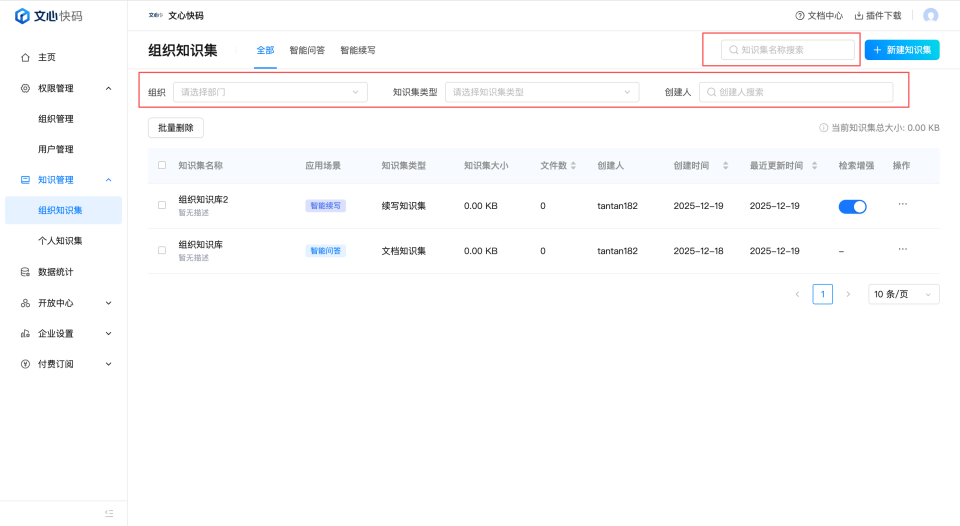960x526 pixels.
Task: Switch to 智能续写 tab
Action: point(358,50)
